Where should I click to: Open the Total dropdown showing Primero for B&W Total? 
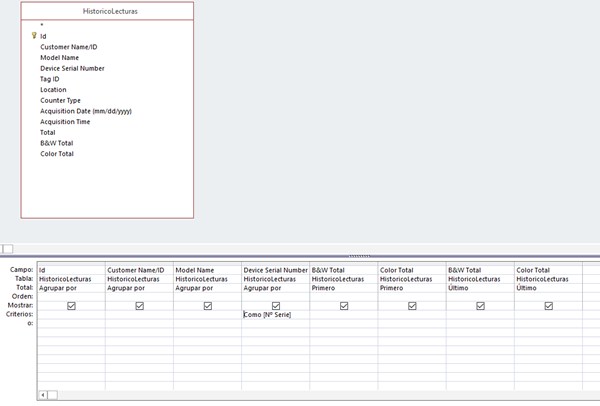(x=343, y=287)
